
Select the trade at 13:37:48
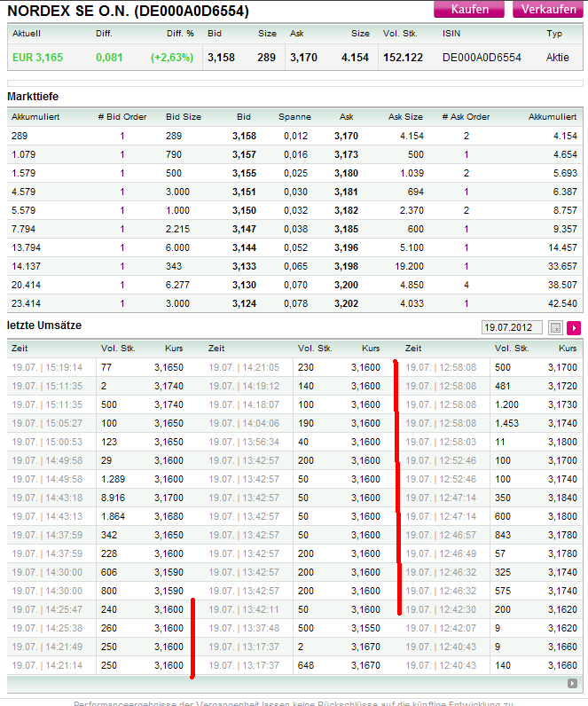[244, 628]
